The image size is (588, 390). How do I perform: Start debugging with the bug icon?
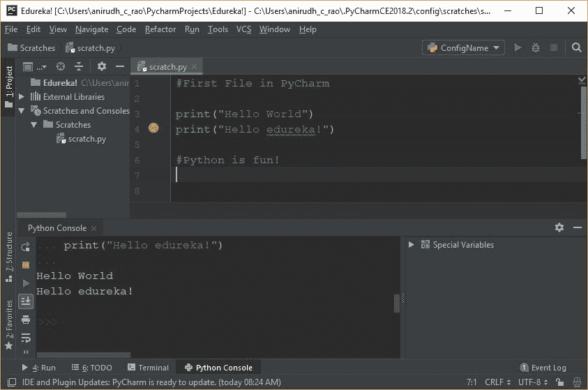click(536, 47)
